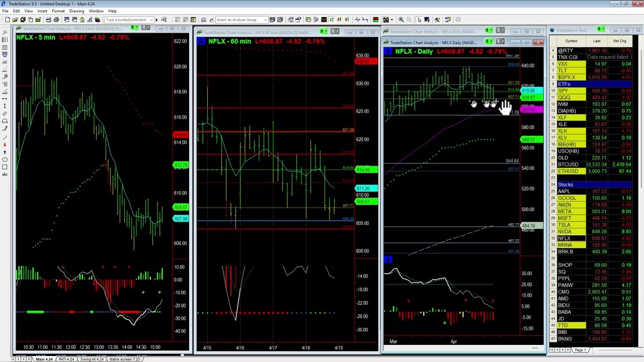
Task: Select the vertical lines drawing tool
Action: click(5, 39)
